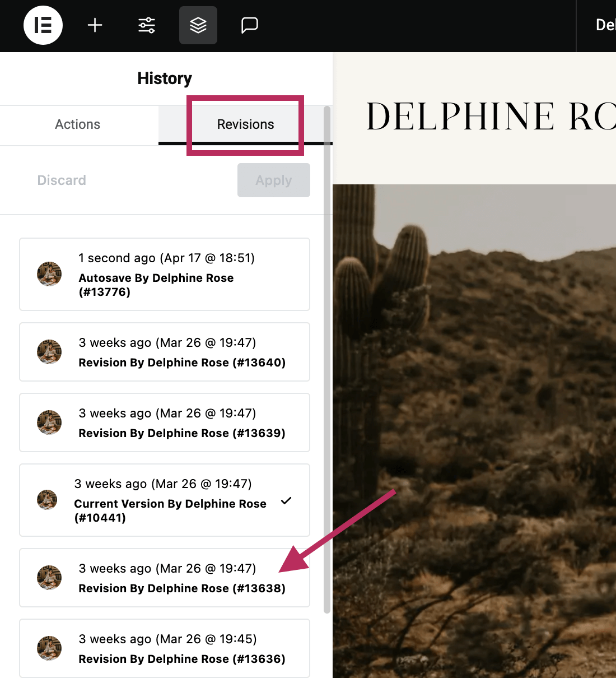Toggle the structure layers icon
Image resolution: width=616 pixels, height=678 pixels.
pyautogui.click(x=198, y=25)
